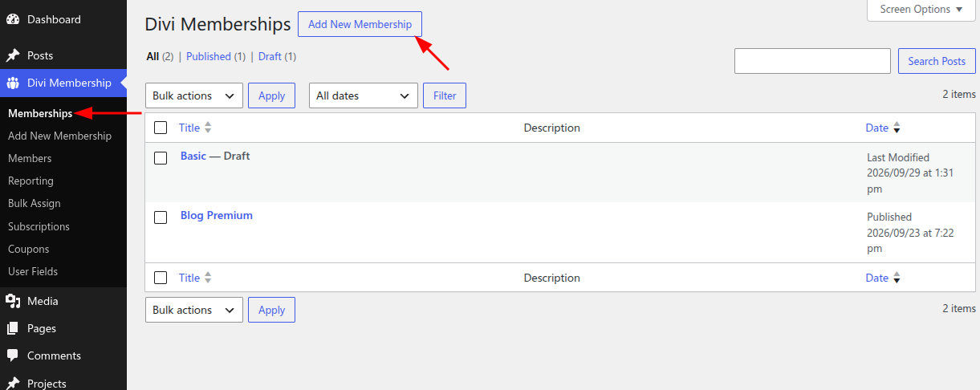Tick the select-all checkbox in table footer
Image resolution: width=980 pixels, height=390 pixels.
(x=161, y=278)
